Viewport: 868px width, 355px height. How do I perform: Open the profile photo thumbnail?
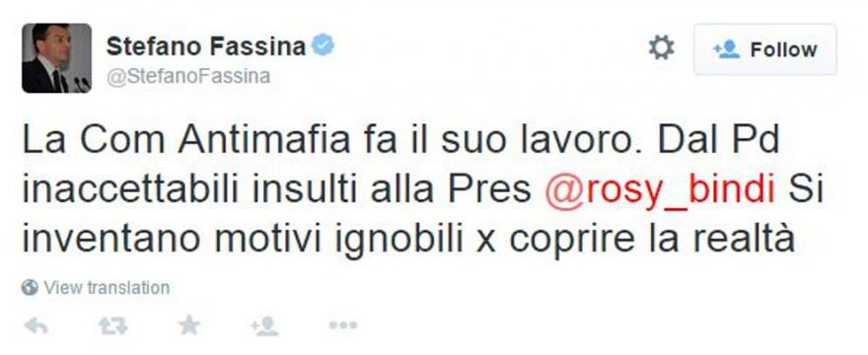click(x=56, y=58)
